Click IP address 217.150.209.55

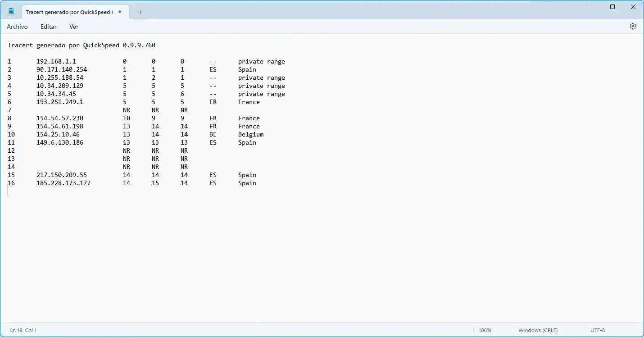point(62,175)
